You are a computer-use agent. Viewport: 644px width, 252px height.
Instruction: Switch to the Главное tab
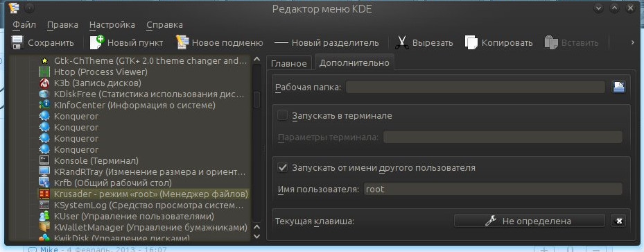click(x=289, y=63)
